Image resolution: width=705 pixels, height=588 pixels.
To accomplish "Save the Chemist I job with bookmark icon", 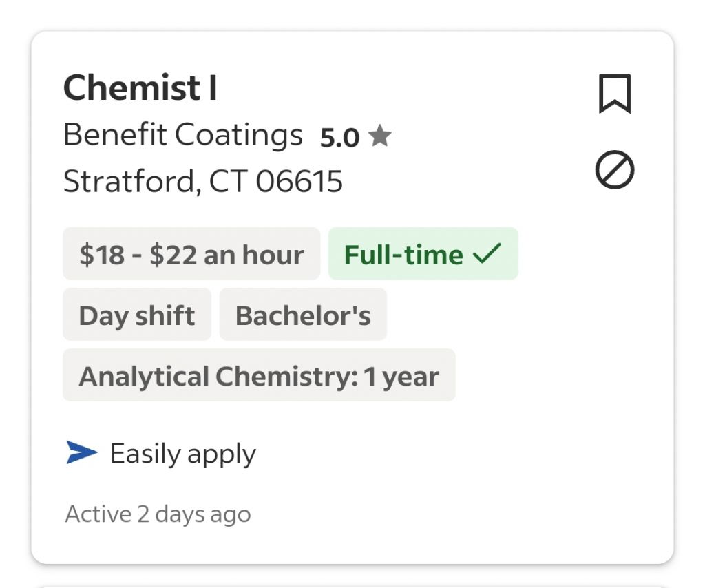I will click(x=614, y=94).
